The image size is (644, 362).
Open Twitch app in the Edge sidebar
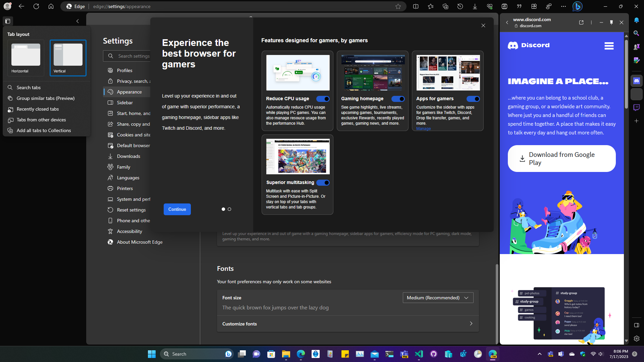pyautogui.click(x=636, y=107)
